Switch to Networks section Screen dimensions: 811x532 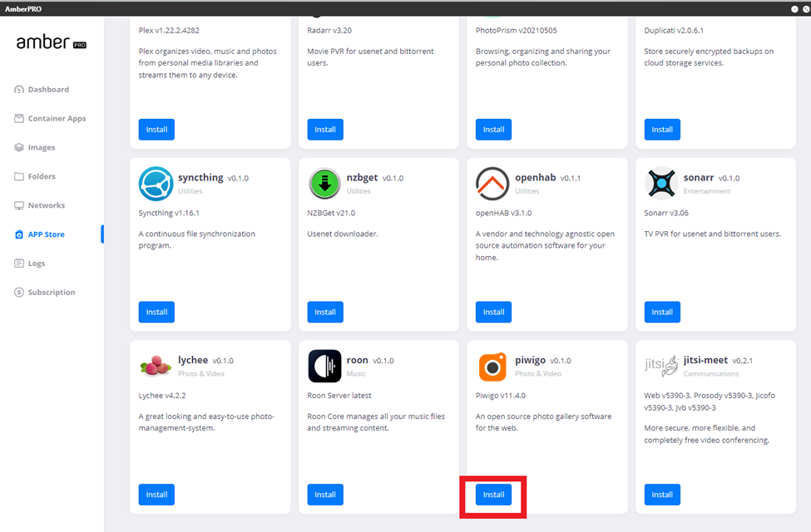pyautogui.click(x=47, y=205)
